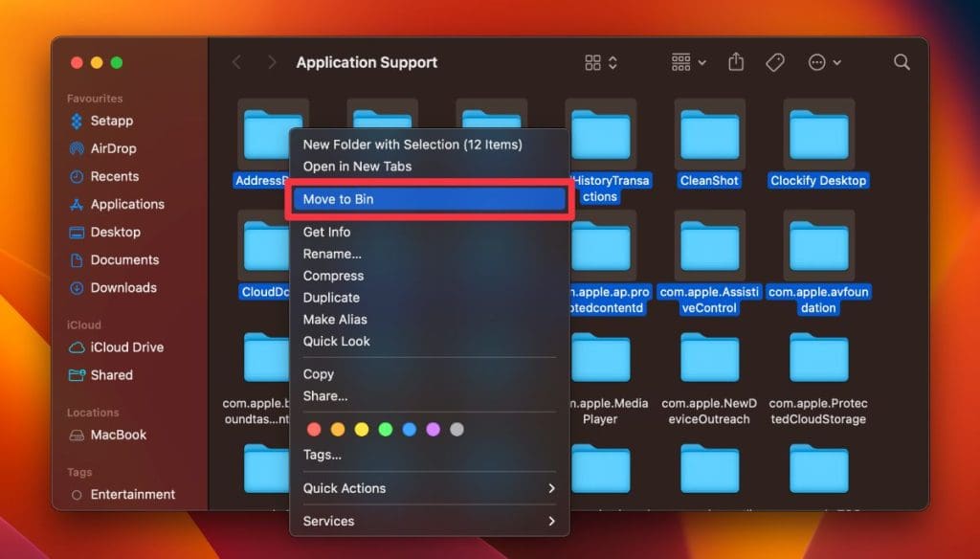Switch view with the icon grid button
This screenshot has width=980, height=559.
(601, 62)
